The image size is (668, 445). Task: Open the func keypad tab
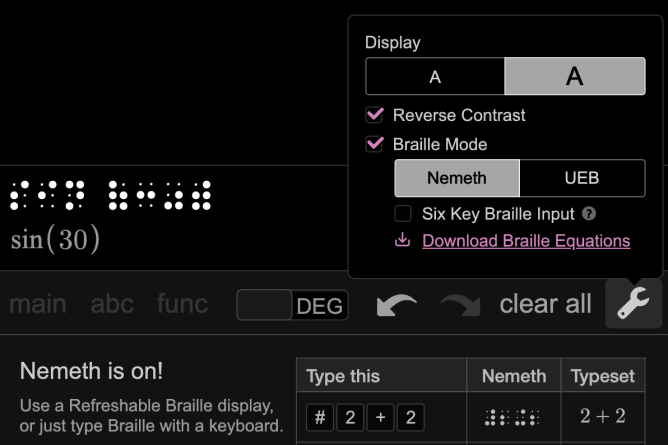tap(182, 304)
